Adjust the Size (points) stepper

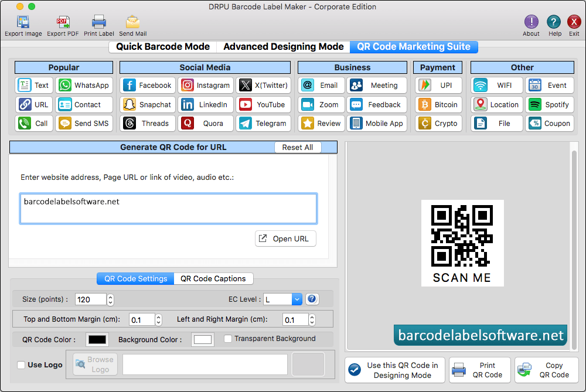[110, 299]
